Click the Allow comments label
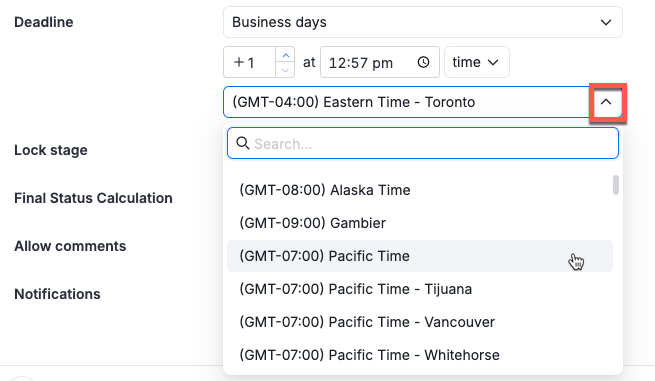The image size is (655, 381). [70, 246]
